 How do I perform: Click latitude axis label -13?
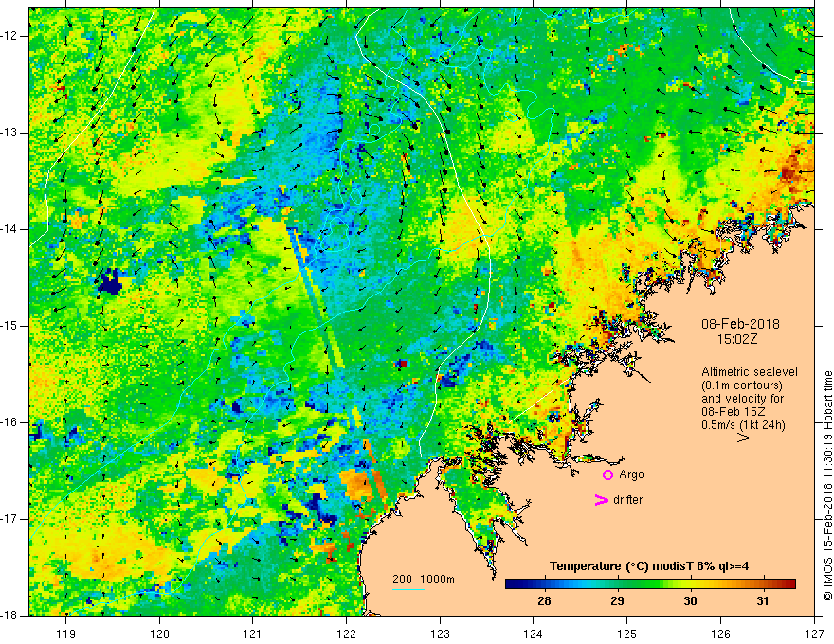point(9,133)
